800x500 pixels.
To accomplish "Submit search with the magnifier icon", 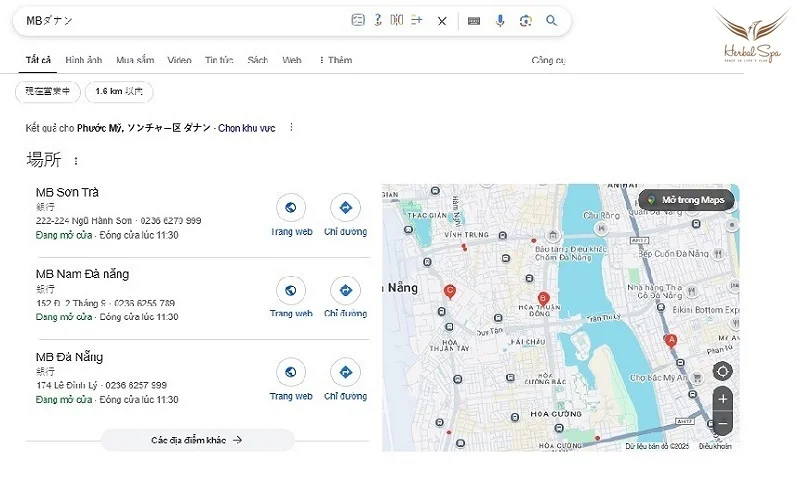I will [x=552, y=20].
